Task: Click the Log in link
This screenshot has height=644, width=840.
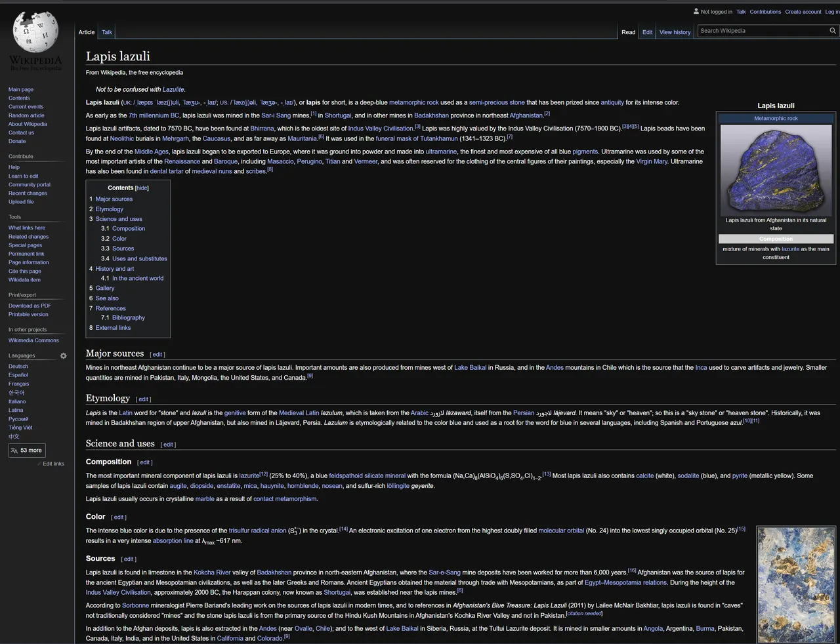Action: point(832,12)
